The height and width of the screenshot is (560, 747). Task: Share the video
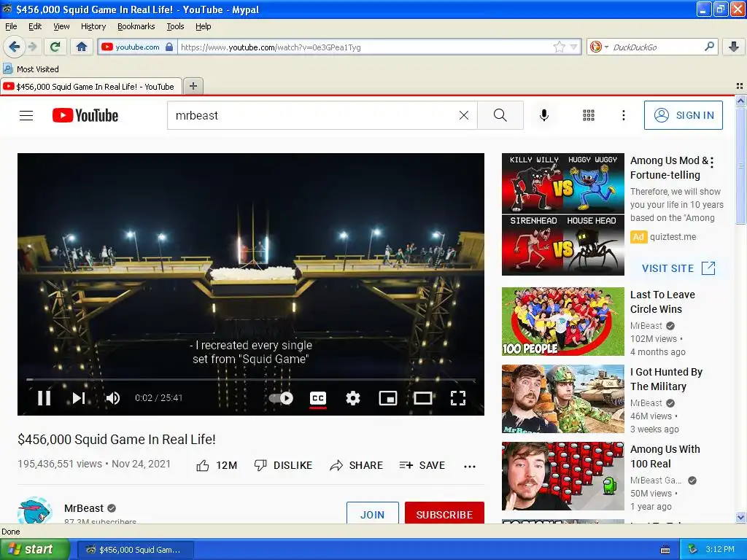click(x=356, y=465)
